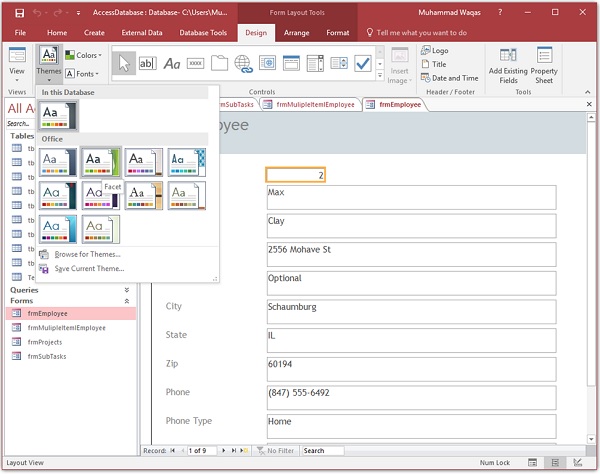Pick the Label control icon
600x474 pixels.
coord(172,64)
